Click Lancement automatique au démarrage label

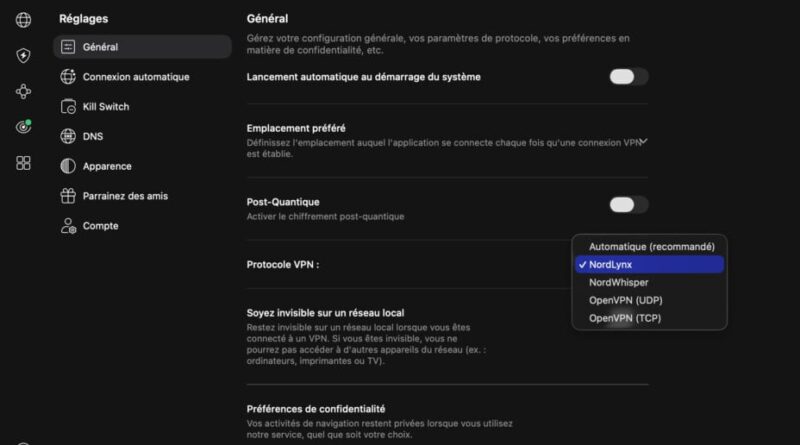tap(363, 77)
